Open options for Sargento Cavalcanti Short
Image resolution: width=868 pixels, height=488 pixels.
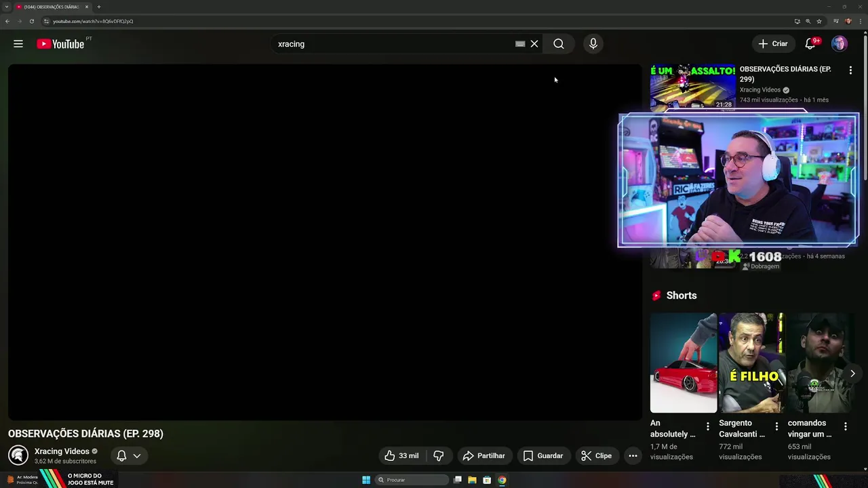[x=776, y=426]
